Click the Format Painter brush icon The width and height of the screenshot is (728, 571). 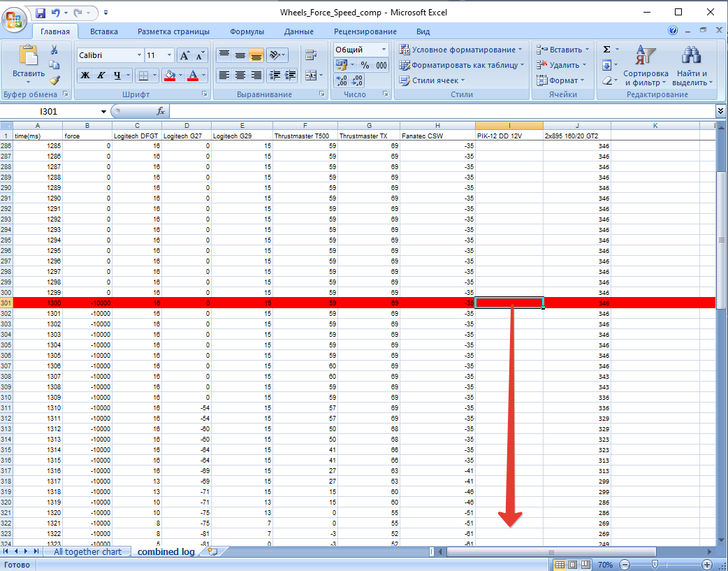54,80
